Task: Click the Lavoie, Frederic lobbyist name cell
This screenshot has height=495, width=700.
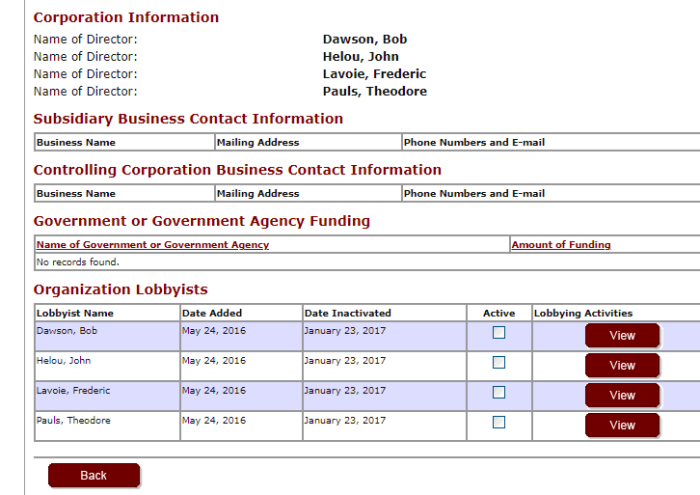Action: pos(107,396)
